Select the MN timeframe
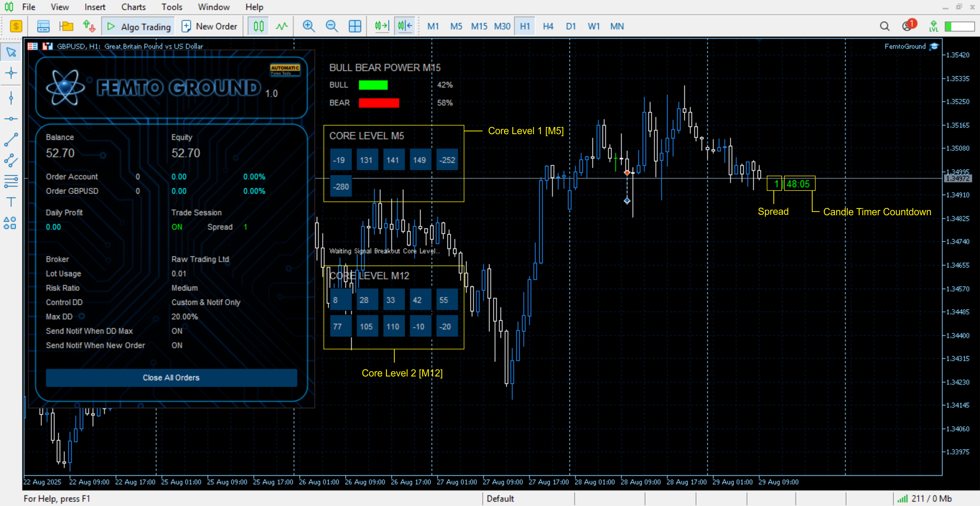Screen dimensions: 980x506 [x=617, y=26]
